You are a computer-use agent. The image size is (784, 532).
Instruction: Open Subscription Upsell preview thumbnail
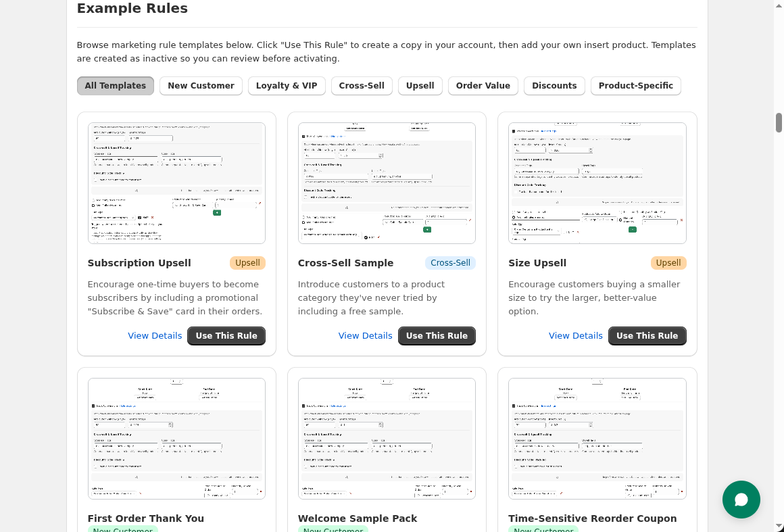point(176,183)
